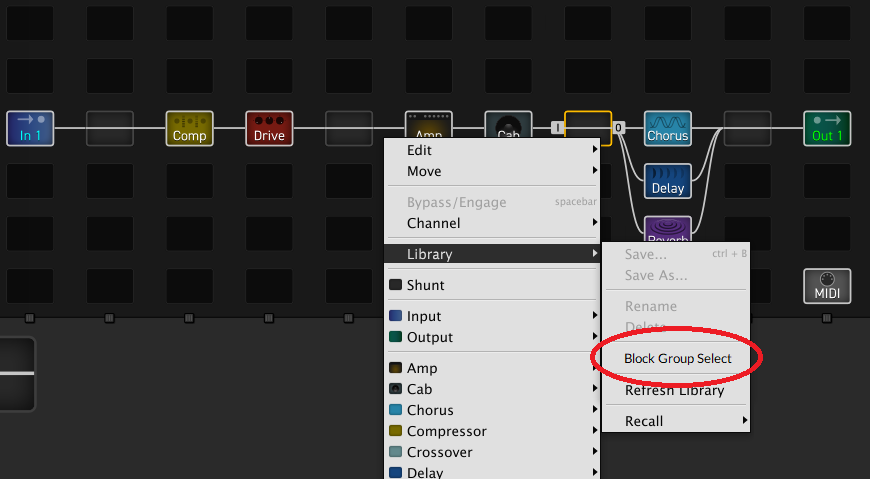The width and height of the screenshot is (870, 479).
Task: Select the Input menu entry
Action: 492,316
